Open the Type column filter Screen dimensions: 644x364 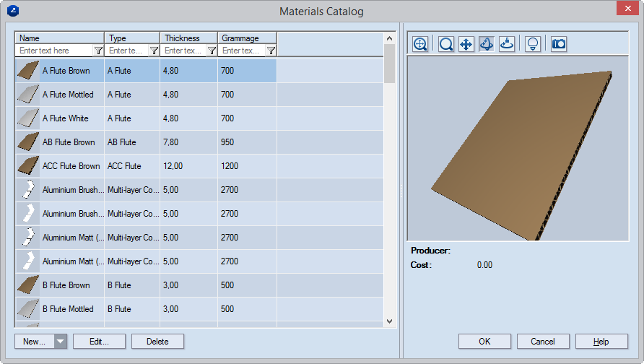(154, 51)
